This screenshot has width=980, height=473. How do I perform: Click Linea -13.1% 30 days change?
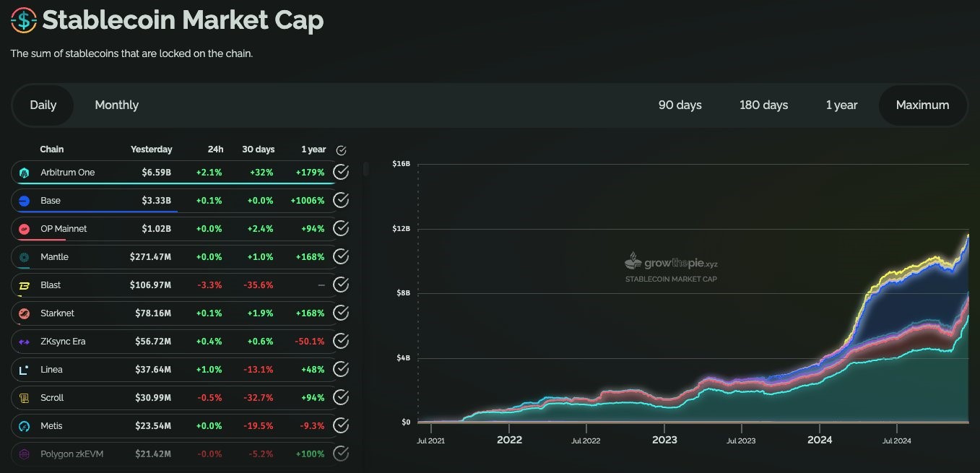(259, 370)
